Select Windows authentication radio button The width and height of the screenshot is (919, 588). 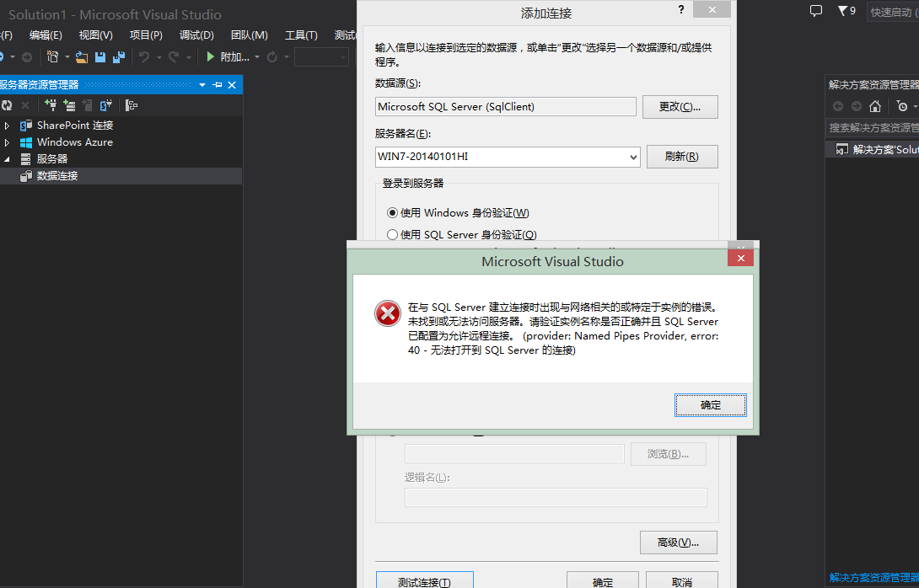pyautogui.click(x=392, y=212)
